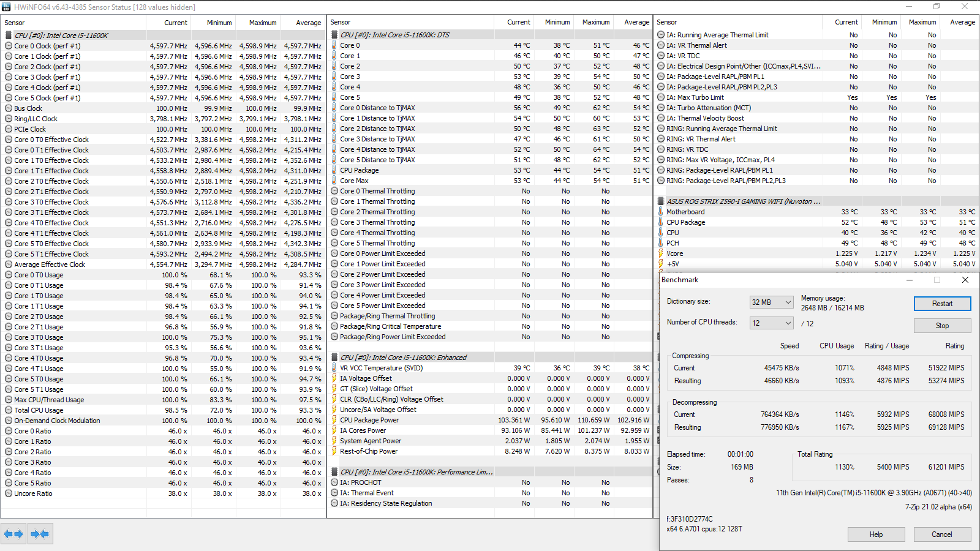This screenshot has width=980, height=551.
Task: Select the "Max CPU/Thread Usage" row
Action: pos(163,400)
